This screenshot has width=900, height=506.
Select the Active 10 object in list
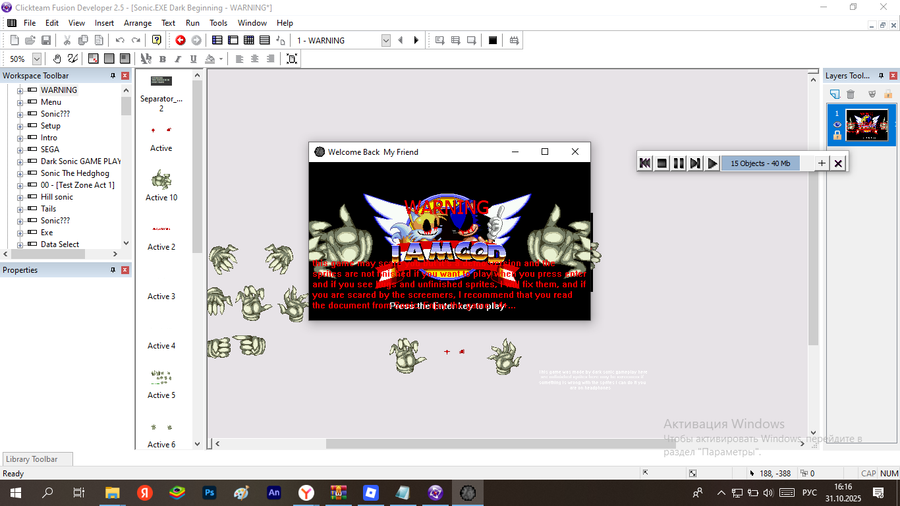(161, 185)
